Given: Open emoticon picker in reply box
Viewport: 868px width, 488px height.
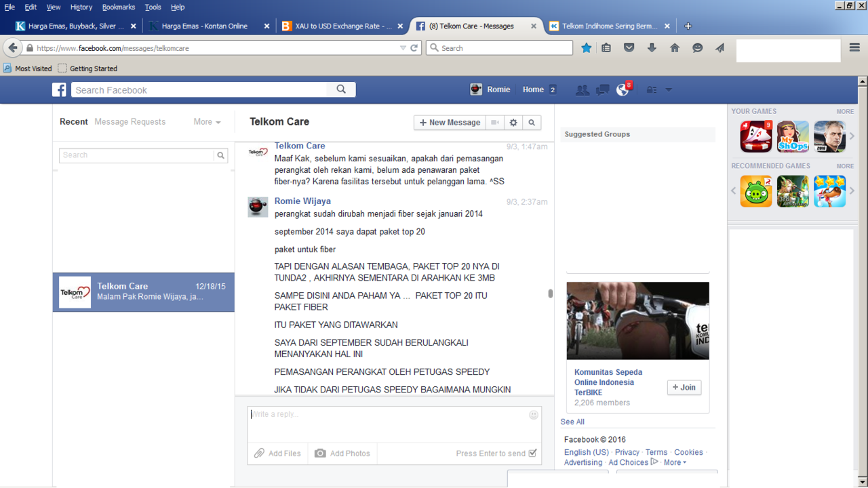Looking at the screenshot, I should coord(534,415).
